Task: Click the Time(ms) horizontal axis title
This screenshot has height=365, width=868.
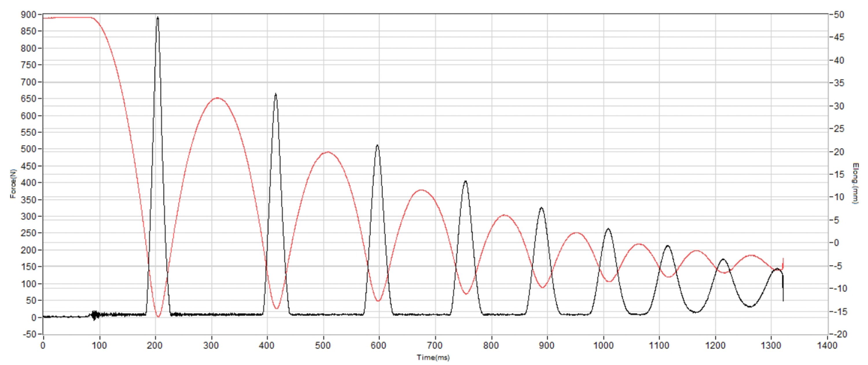Action: 433,357
